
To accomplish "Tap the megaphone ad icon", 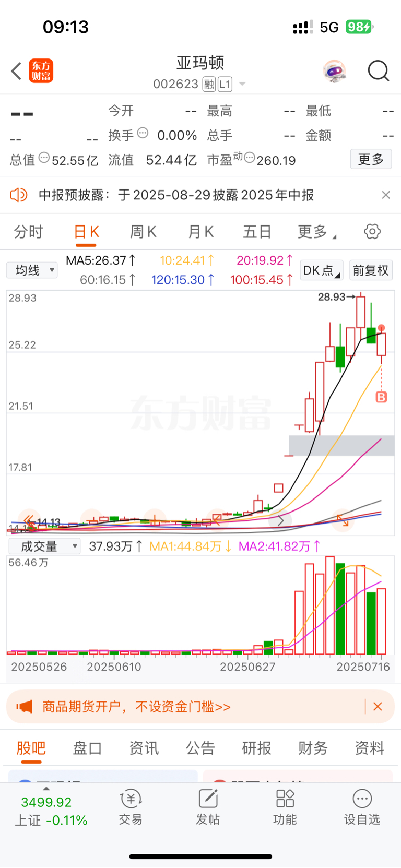I will [x=25, y=707].
